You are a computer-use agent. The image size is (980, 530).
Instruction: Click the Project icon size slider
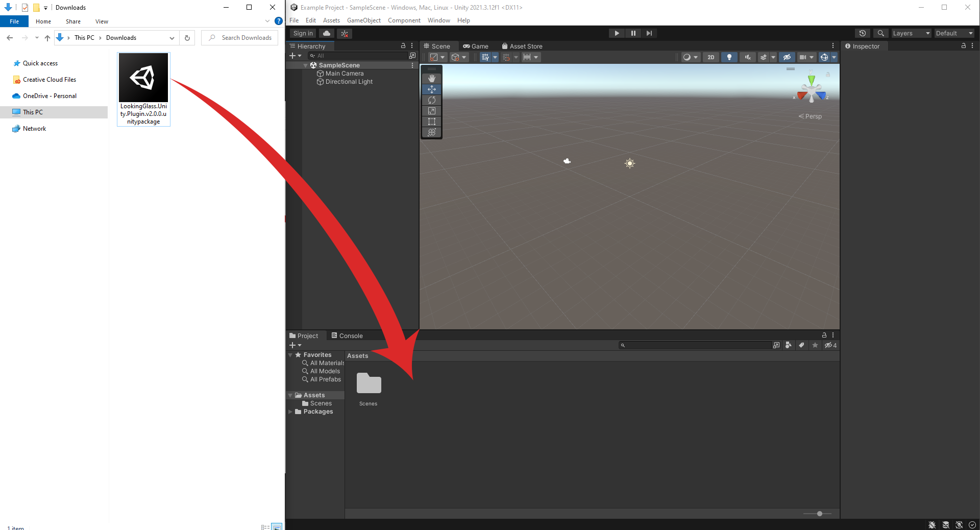(819, 514)
